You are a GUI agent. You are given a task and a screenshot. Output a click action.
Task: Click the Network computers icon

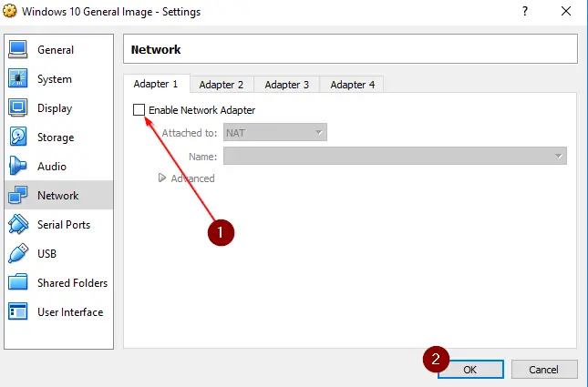click(x=17, y=195)
